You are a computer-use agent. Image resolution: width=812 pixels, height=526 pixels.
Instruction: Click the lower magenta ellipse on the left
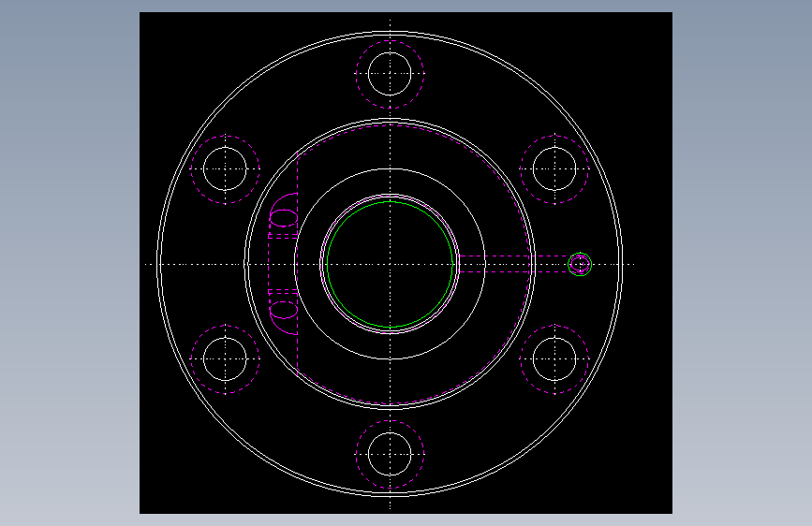[x=283, y=310]
